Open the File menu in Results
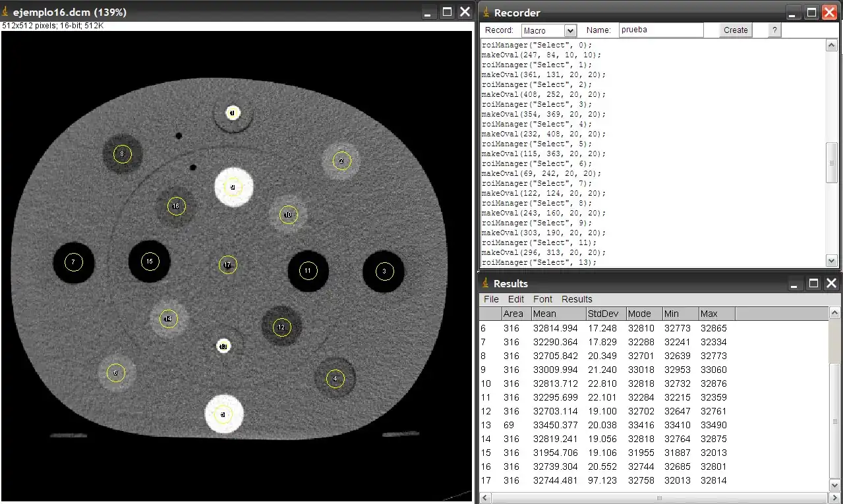The width and height of the screenshot is (843, 504). 492,299
